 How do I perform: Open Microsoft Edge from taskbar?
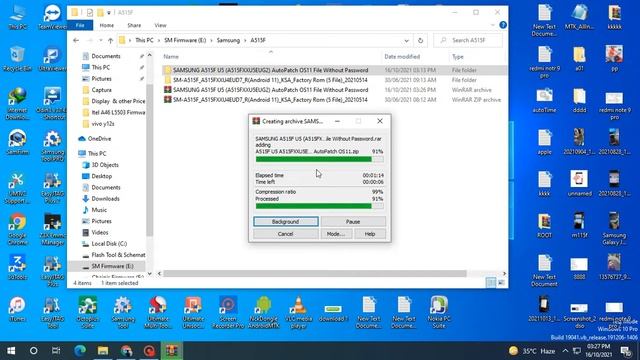point(80,351)
